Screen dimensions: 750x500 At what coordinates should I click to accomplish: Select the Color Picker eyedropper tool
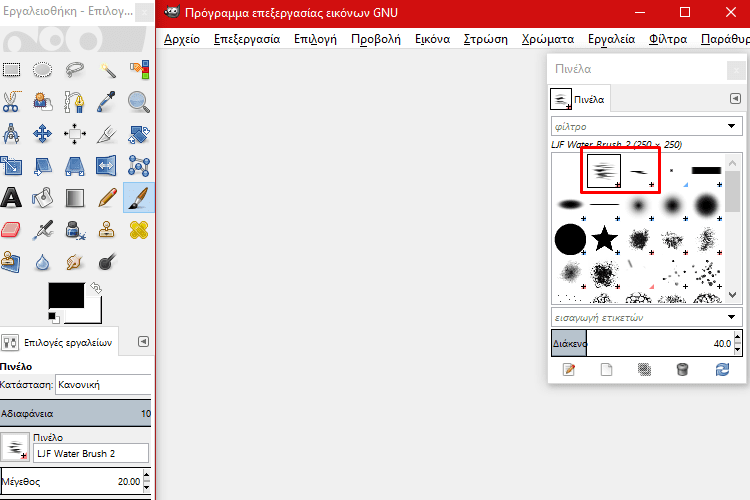pyautogui.click(x=106, y=102)
